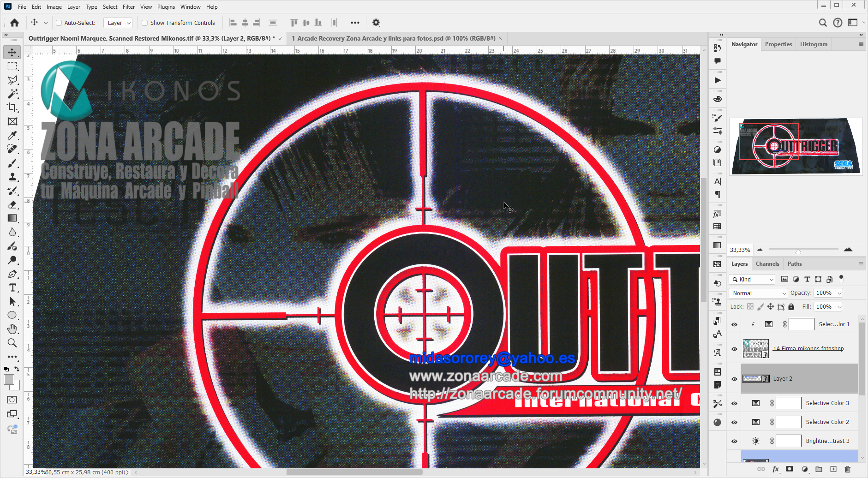Select the Clone Stamp tool
The height and width of the screenshot is (478, 868).
[x=12, y=177]
